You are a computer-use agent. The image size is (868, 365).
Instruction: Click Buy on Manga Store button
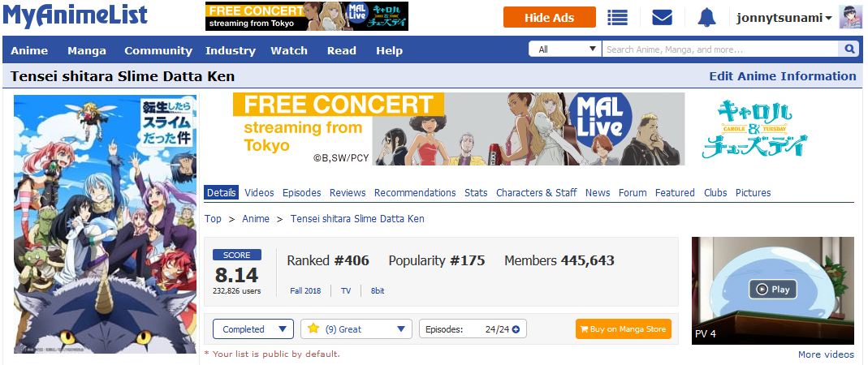(x=624, y=329)
